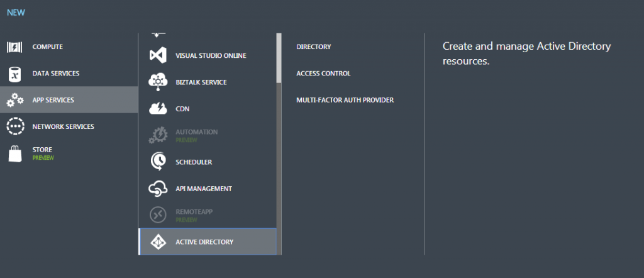Click the Compute barcode icon
The image size is (644, 278).
[x=15, y=47]
